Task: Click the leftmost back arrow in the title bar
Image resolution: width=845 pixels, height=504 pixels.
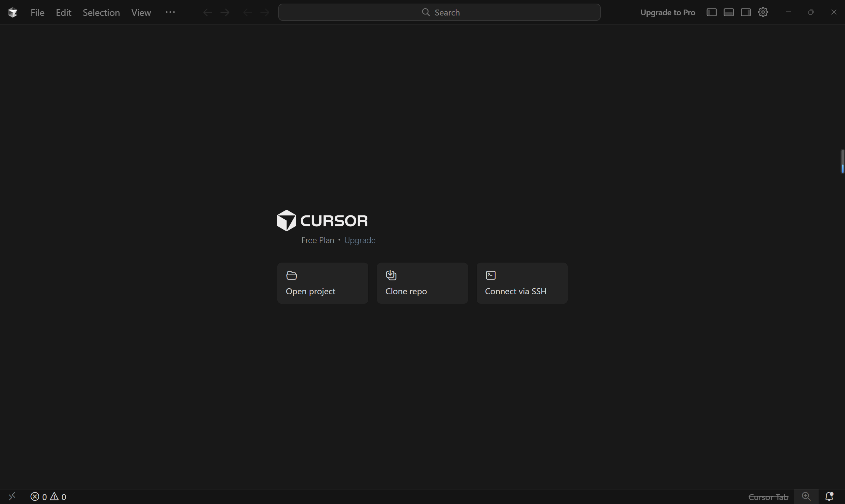Action: click(207, 13)
